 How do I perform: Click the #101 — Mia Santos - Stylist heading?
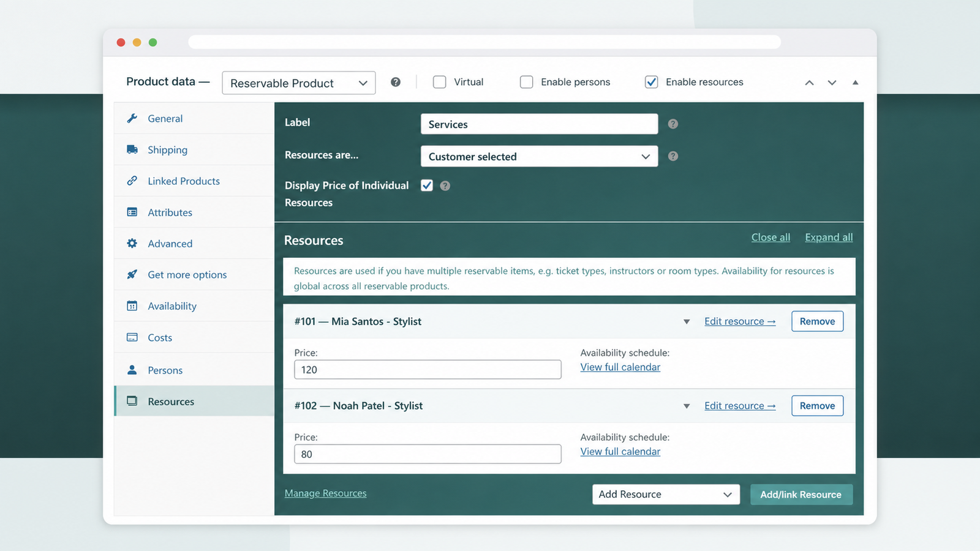click(358, 321)
